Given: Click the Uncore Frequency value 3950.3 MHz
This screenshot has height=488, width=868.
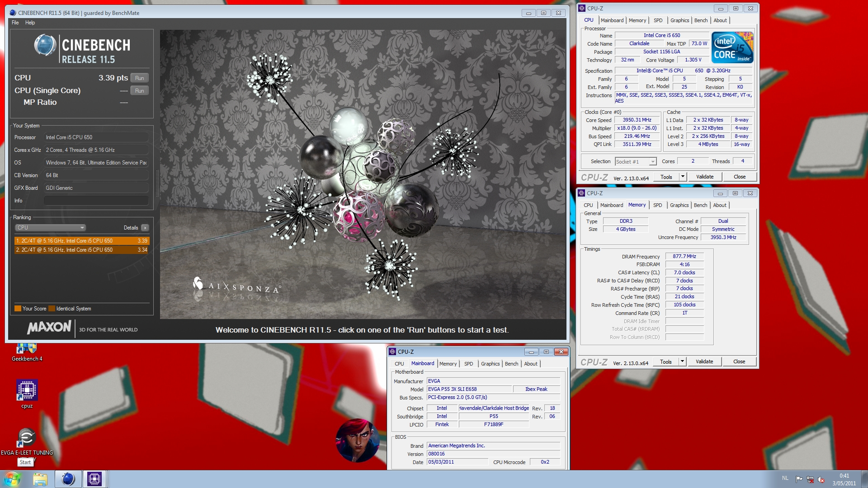Looking at the screenshot, I should [723, 237].
